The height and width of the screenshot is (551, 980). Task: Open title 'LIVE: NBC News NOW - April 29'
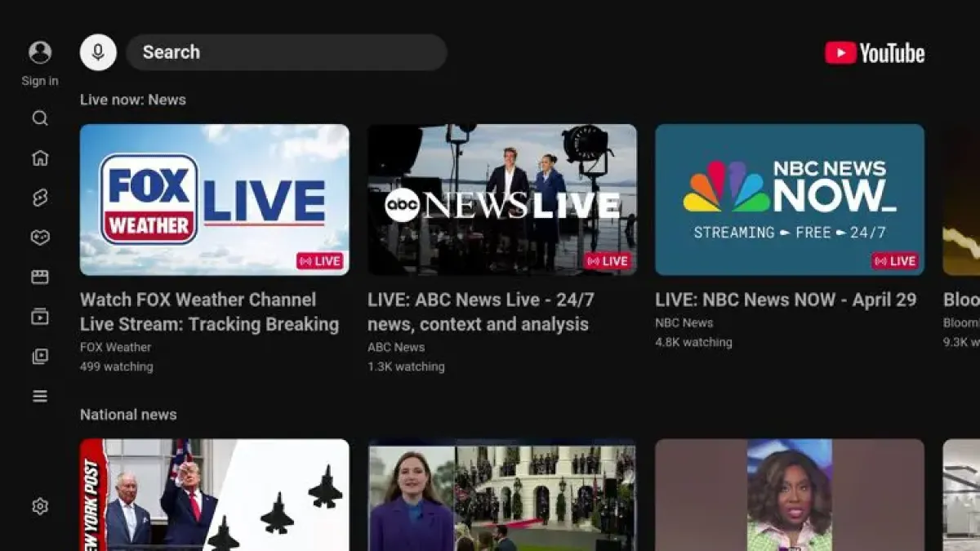point(786,300)
